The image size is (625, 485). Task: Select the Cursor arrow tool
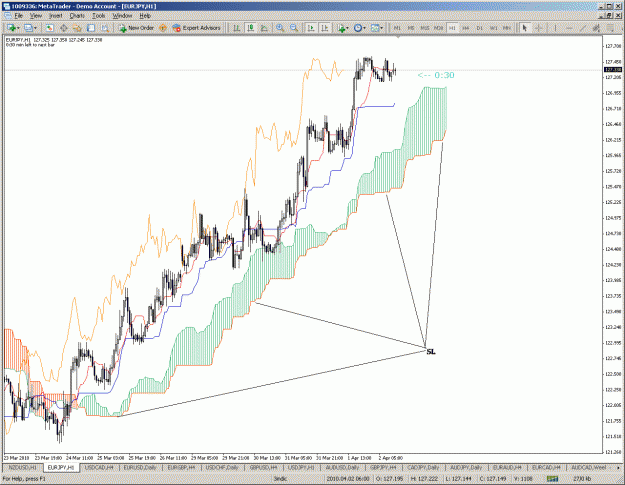point(525,28)
